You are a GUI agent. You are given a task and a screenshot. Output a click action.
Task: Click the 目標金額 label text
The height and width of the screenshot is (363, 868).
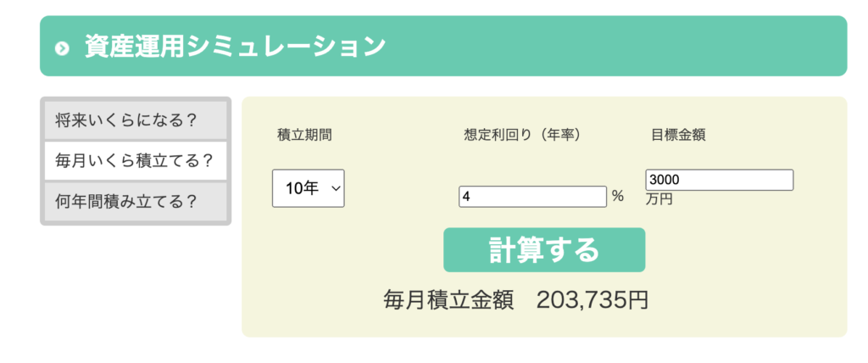pos(679,134)
